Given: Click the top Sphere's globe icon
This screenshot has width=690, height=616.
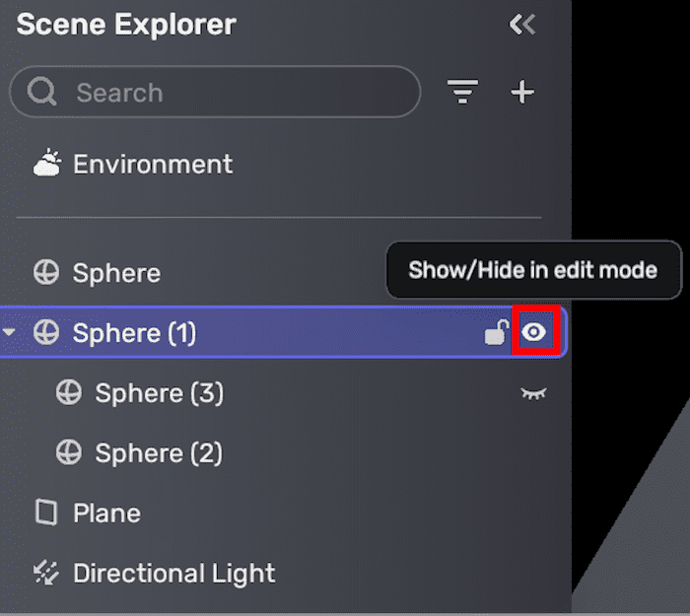Looking at the screenshot, I should [x=46, y=273].
